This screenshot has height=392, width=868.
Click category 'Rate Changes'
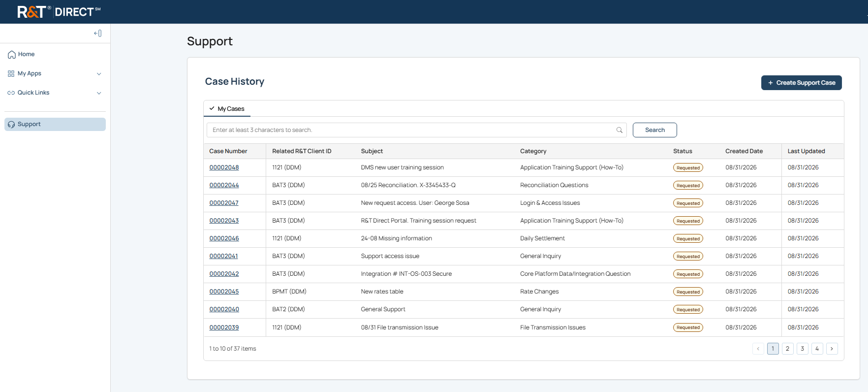539,292
